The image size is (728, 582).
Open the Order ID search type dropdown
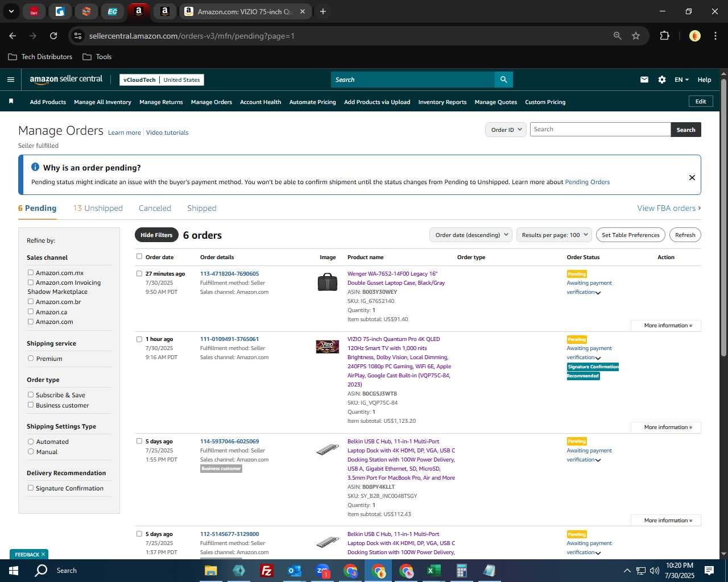pos(506,130)
